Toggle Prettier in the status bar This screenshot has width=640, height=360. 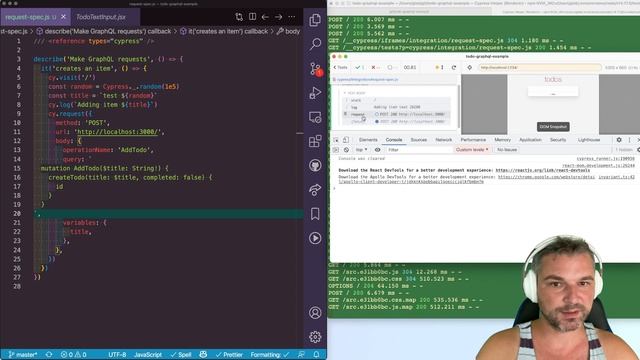(x=229, y=355)
